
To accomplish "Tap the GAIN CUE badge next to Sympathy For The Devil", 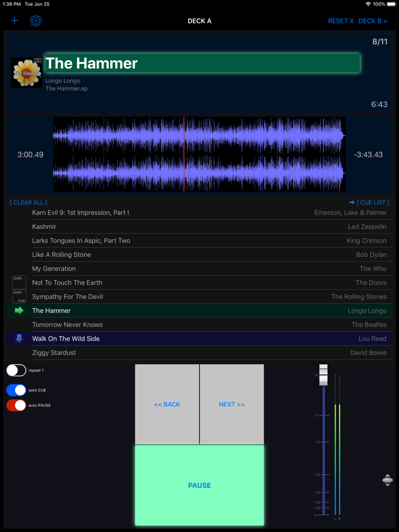I will (x=19, y=296).
